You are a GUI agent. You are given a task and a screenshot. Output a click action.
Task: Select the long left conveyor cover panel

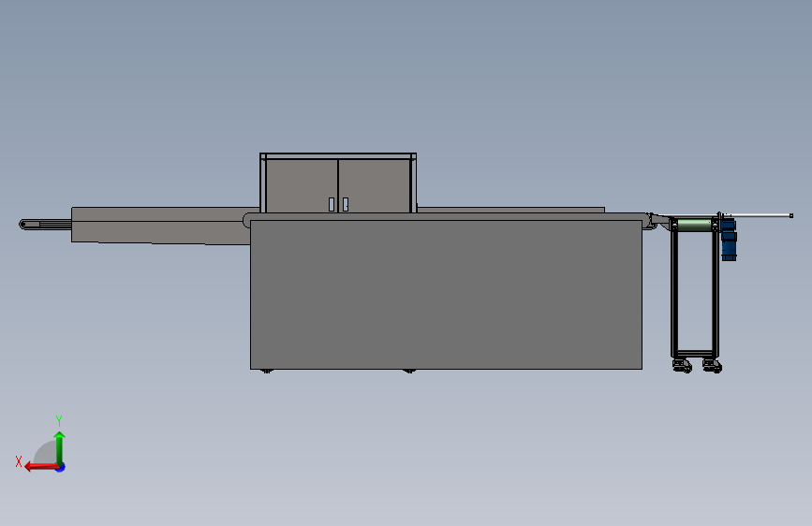point(160,225)
